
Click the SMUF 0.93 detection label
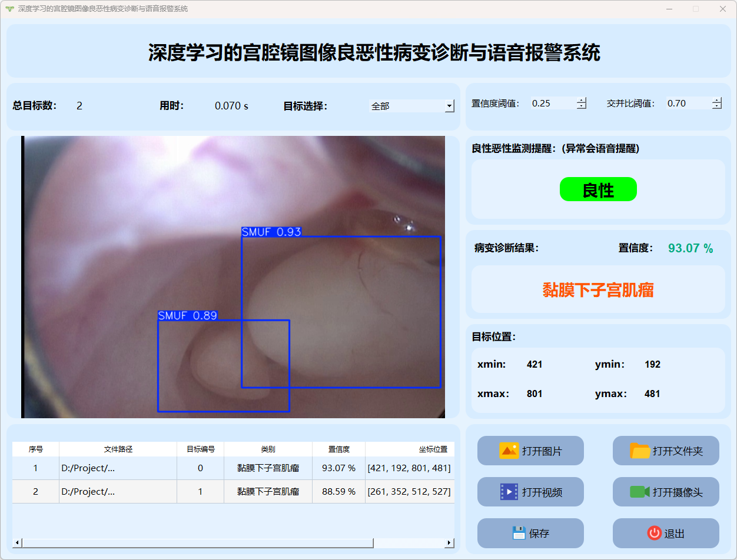tap(271, 232)
